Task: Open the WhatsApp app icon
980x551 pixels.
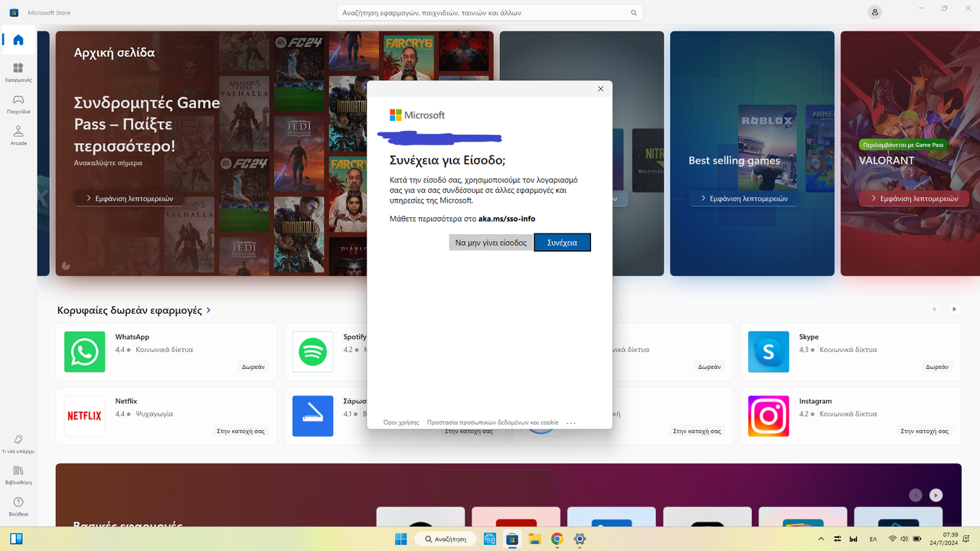Action: pyautogui.click(x=84, y=352)
